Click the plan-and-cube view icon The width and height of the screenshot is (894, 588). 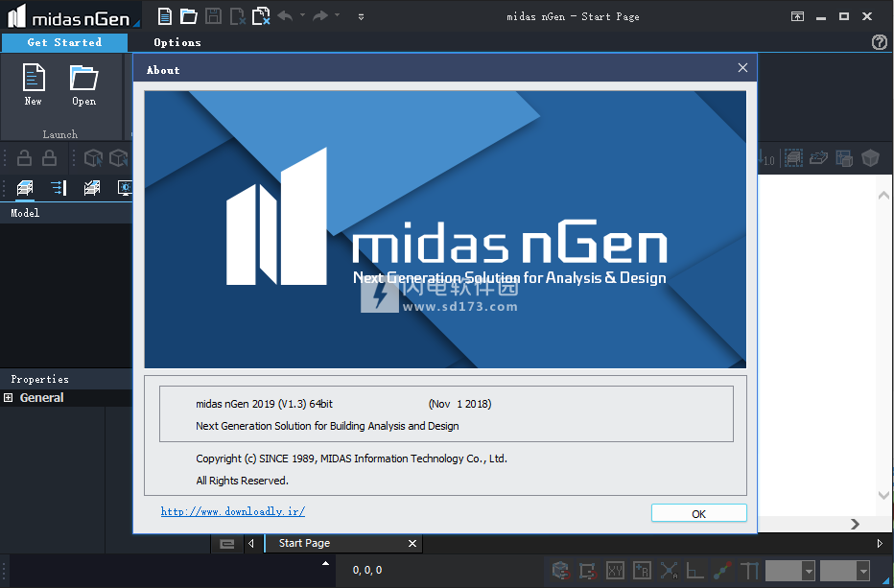(x=844, y=158)
